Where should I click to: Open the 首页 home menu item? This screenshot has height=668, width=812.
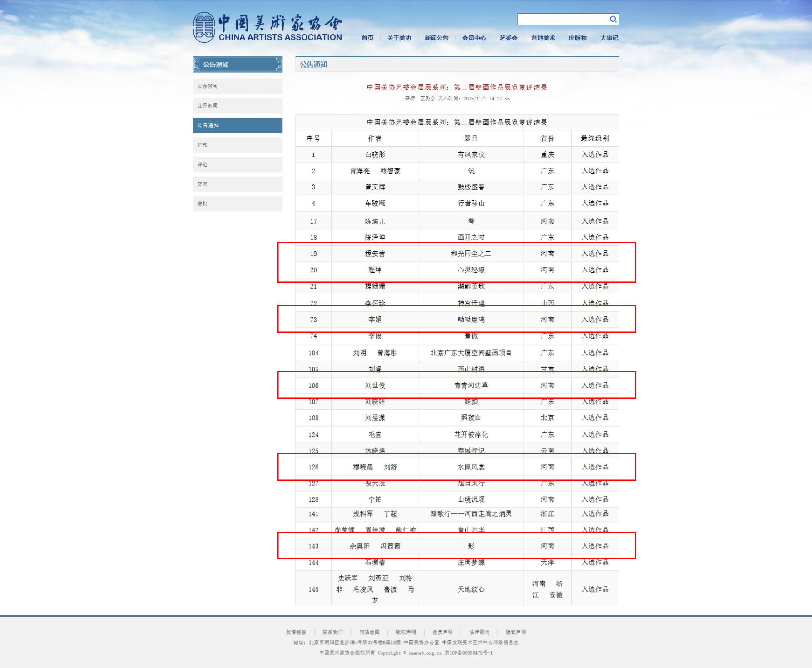[367, 38]
